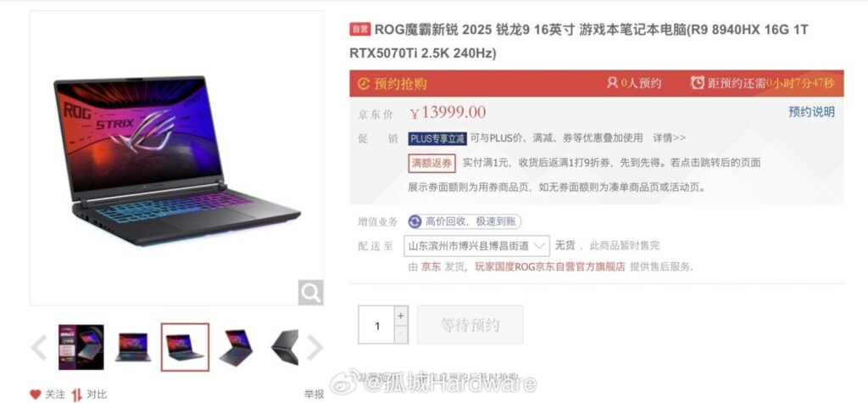Open the 预约说明 link
Screen dimensions: 868x403
click(x=811, y=112)
